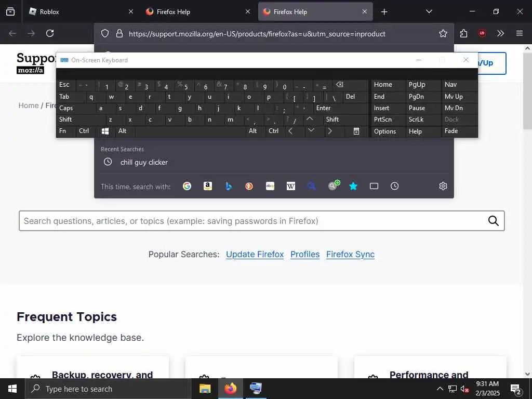Close the active Firefox Help tab
Viewport: 532px width, 399px height.
point(365,11)
